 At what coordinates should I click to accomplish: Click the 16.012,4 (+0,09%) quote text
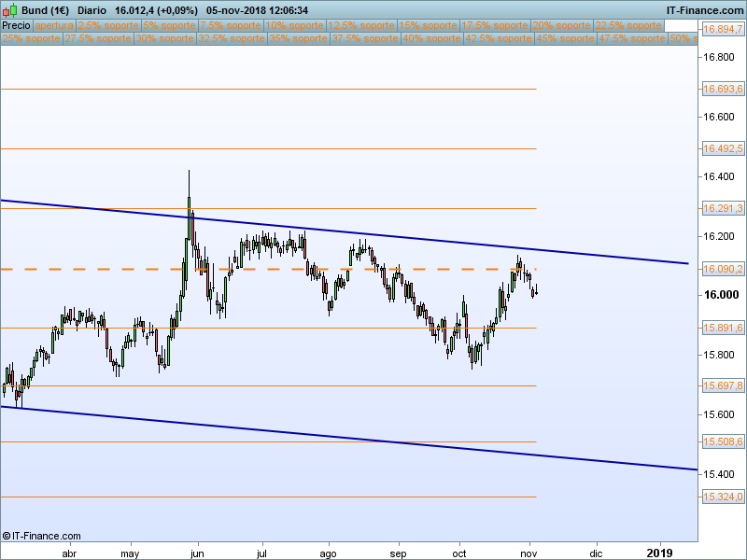156,10
